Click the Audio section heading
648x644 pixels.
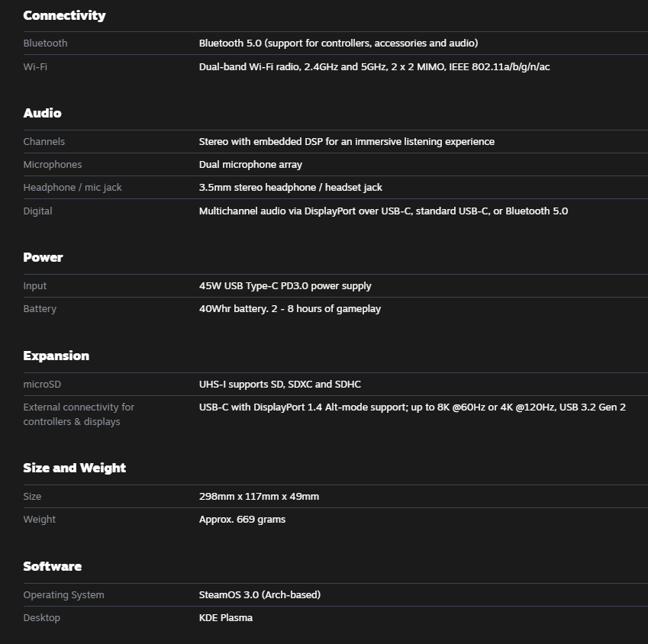(42, 113)
